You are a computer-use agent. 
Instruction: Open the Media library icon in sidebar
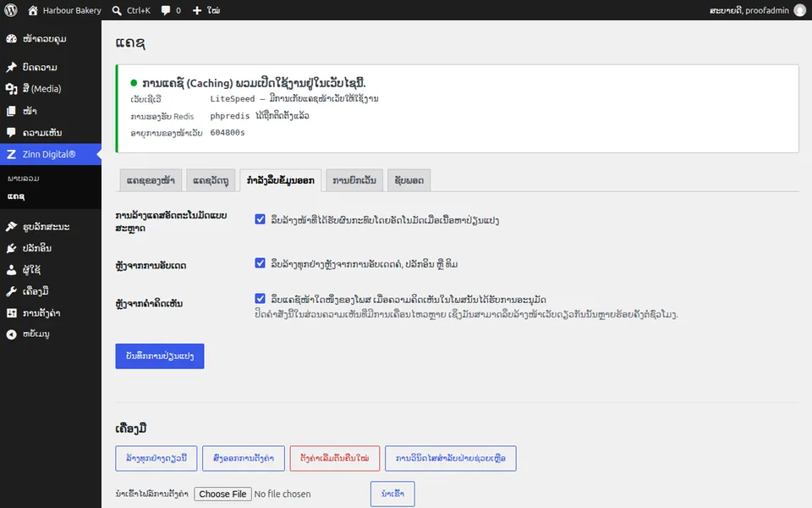click(11, 89)
